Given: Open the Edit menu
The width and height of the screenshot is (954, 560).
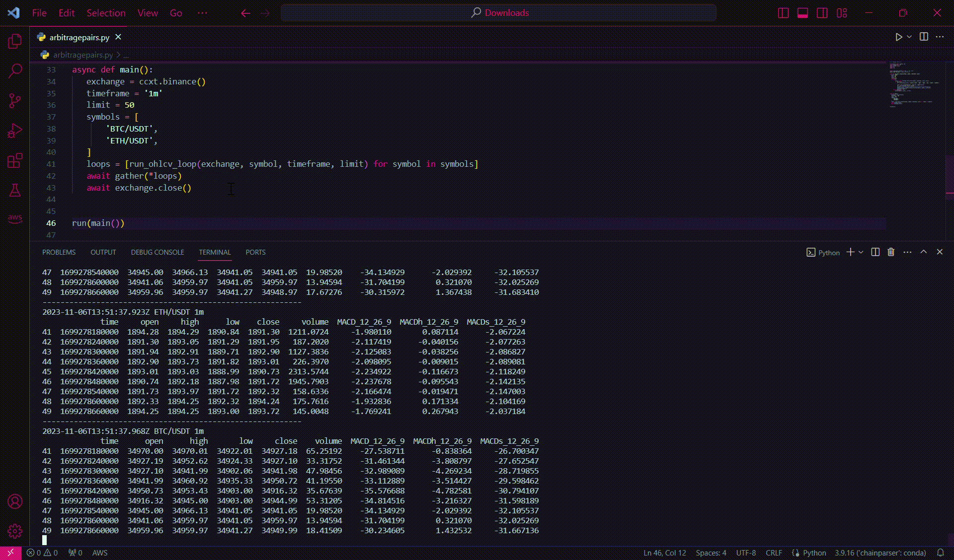Looking at the screenshot, I should (67, 13).
